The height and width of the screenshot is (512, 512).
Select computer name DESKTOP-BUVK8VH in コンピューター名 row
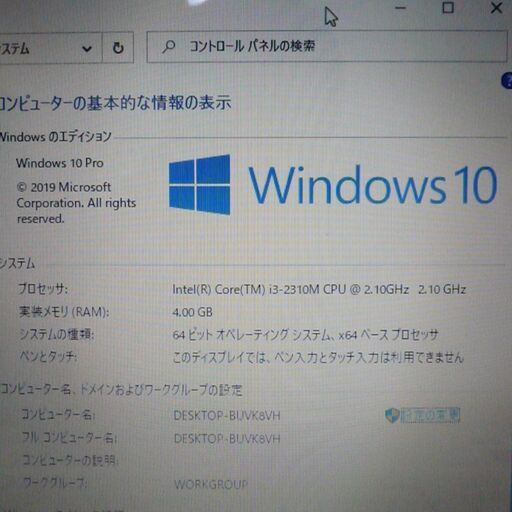tap(227, 415)
